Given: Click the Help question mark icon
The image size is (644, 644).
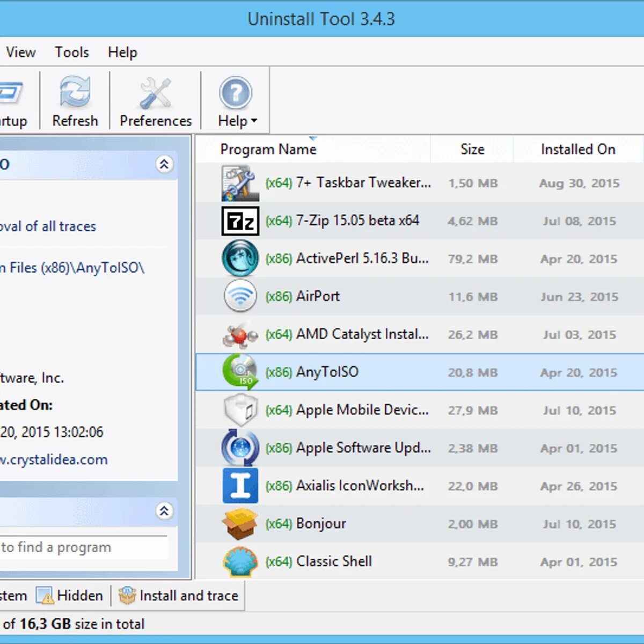Looking at the screenshot, I should pyautogui.click(x=235, y=93).
